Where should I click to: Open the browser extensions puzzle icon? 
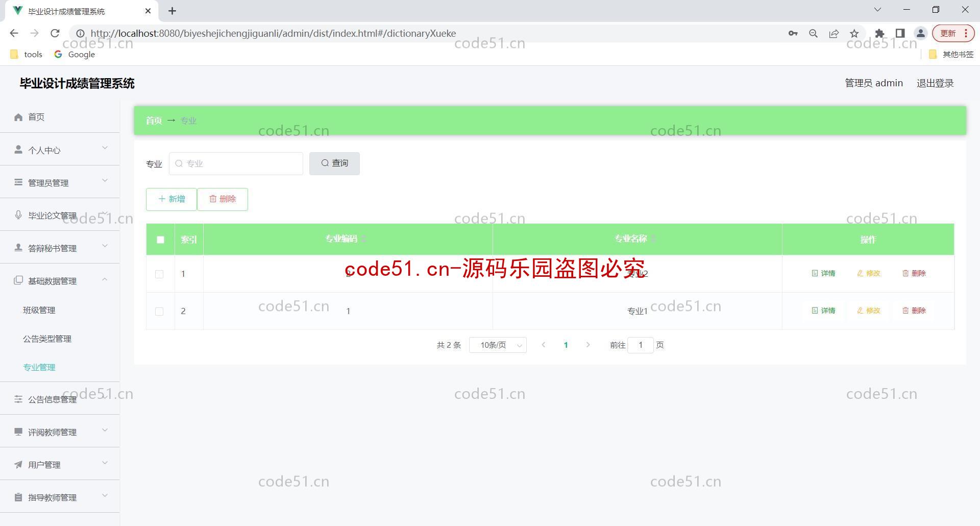point(879,33)
